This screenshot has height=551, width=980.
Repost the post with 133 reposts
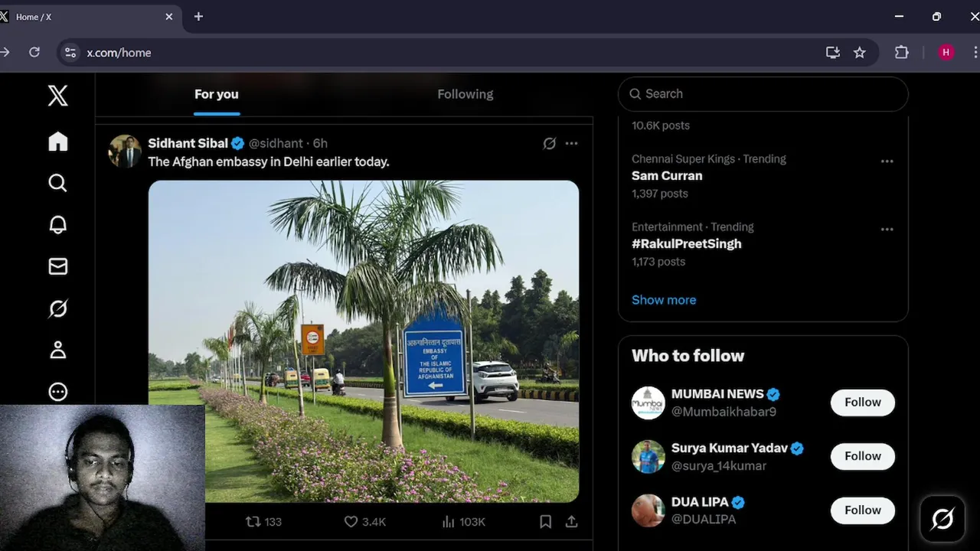pyautogui.click(x=263, y=522)
